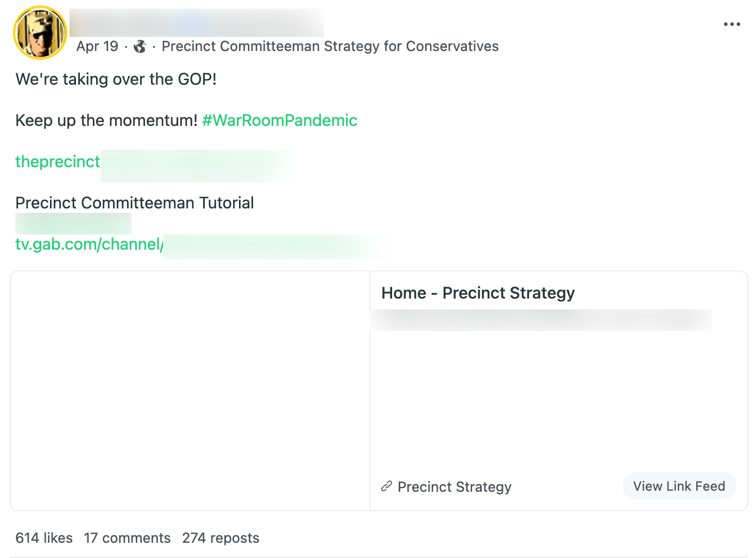
Task: Click the Precinct Committeeman Tutorial text
Action: pos(134,202)
